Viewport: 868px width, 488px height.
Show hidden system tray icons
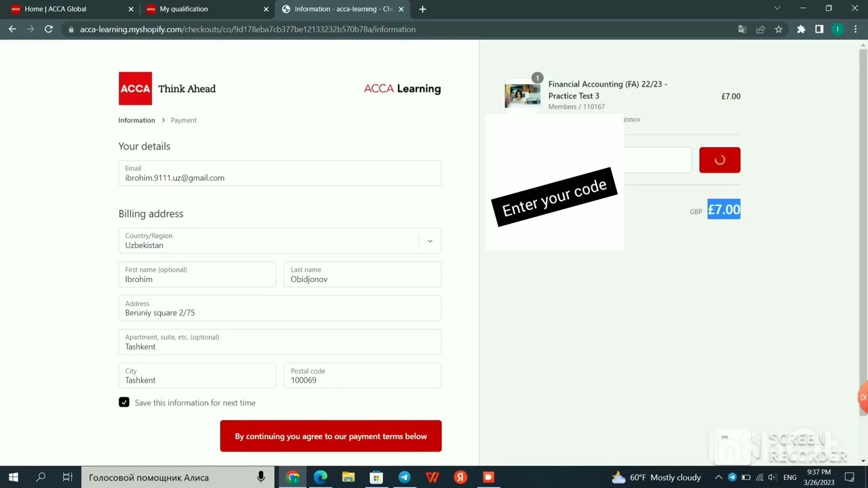pos(719,477)
